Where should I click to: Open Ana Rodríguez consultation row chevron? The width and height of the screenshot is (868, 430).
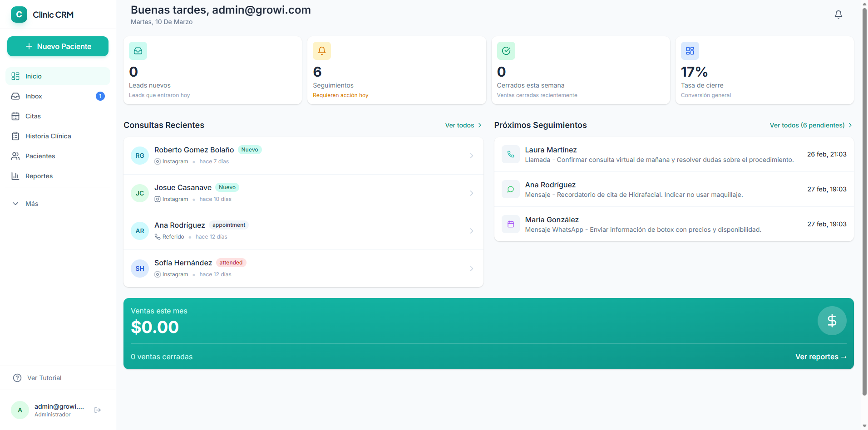tap(472, 231)
